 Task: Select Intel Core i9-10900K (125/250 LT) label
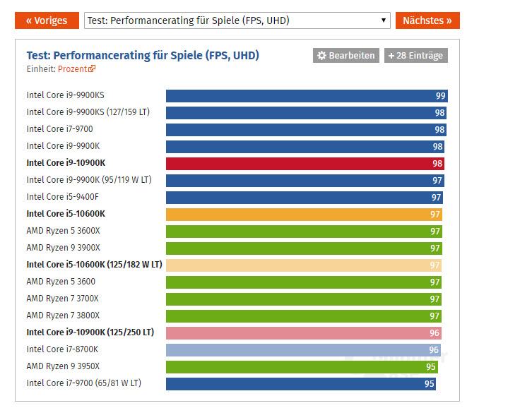(x=90, y=332)
